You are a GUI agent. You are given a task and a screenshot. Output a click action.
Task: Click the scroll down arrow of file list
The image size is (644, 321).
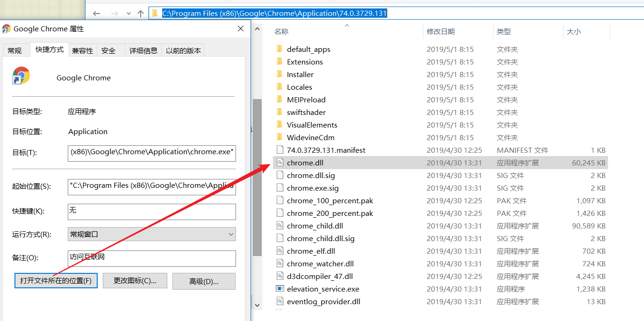tap(257, 305)
